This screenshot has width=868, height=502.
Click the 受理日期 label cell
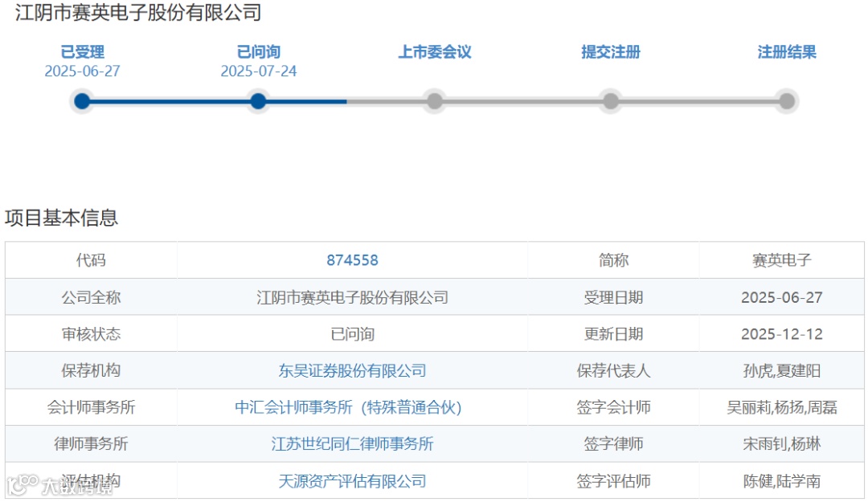click(613, 297)
